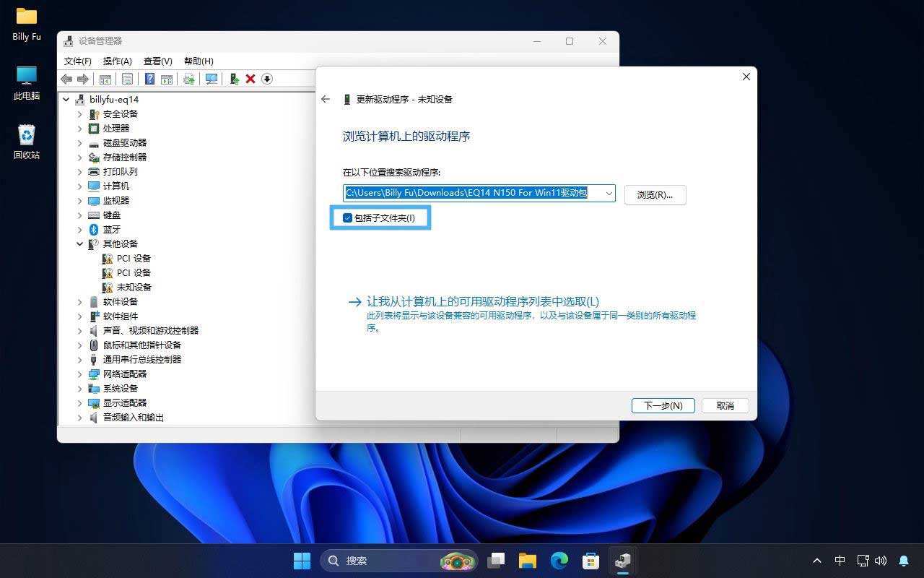Click the volume speaker tray icon
Image resolution: width=924 pixels, height=578 pixels.
(881, 561)
